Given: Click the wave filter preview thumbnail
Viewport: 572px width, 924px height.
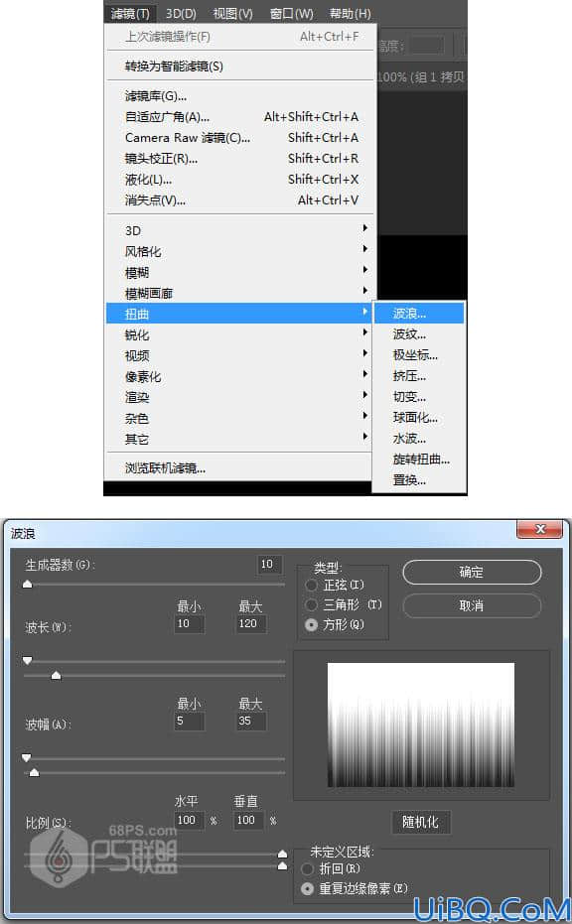Looking at the screenshot, I should 421,726.
